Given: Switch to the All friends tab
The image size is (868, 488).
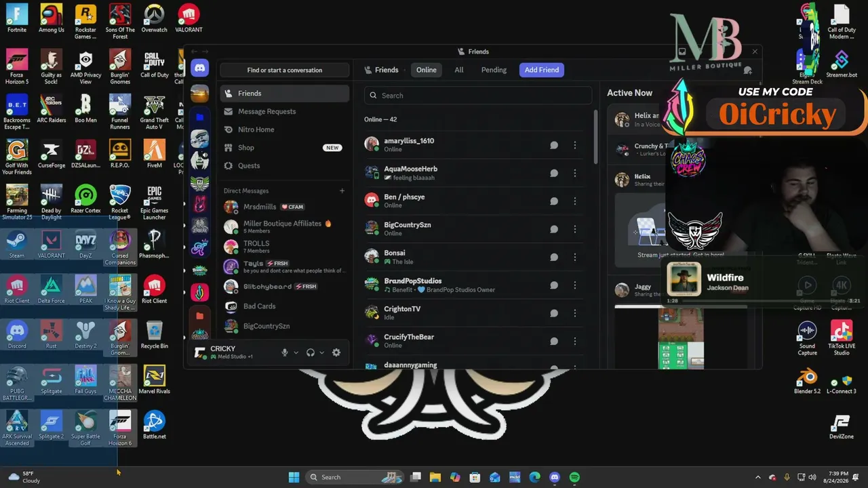Looking at the screenshot, I should pos(459,70).
